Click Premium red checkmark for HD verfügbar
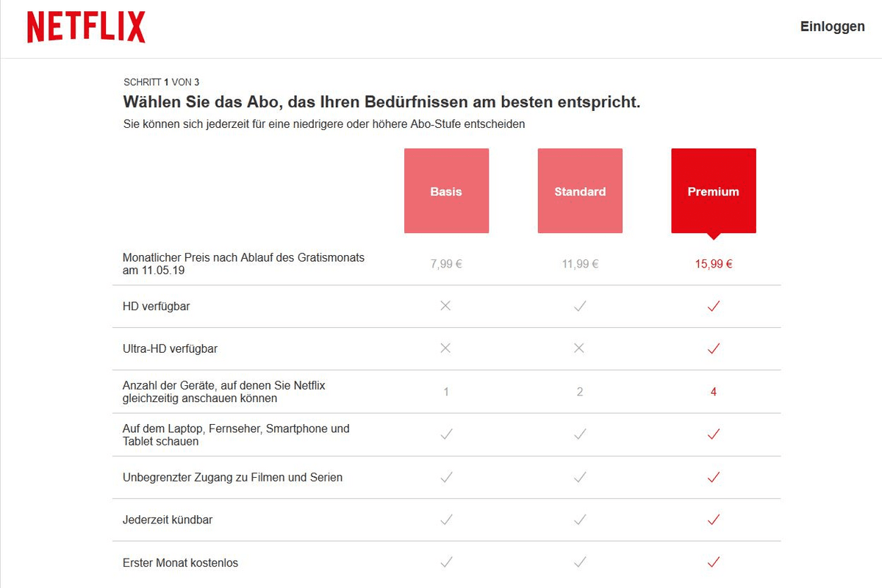The height and width of the screenshot is (588, 882). point(713,306)
